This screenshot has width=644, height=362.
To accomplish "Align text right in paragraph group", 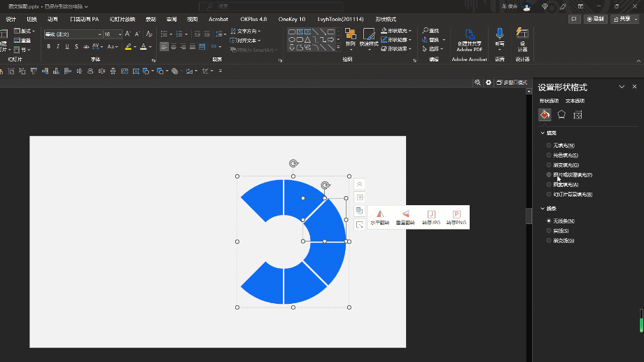I will 183,47.
